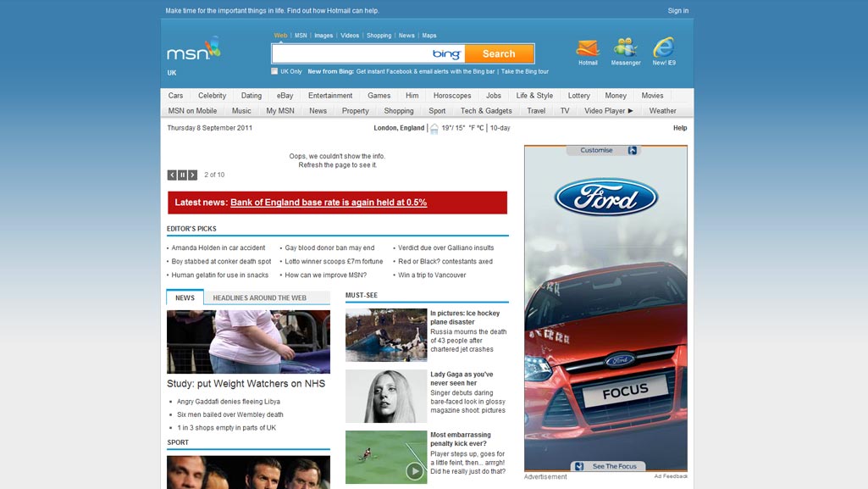Open the Life & Style section
868x489 pixels.
click(534, 96)
